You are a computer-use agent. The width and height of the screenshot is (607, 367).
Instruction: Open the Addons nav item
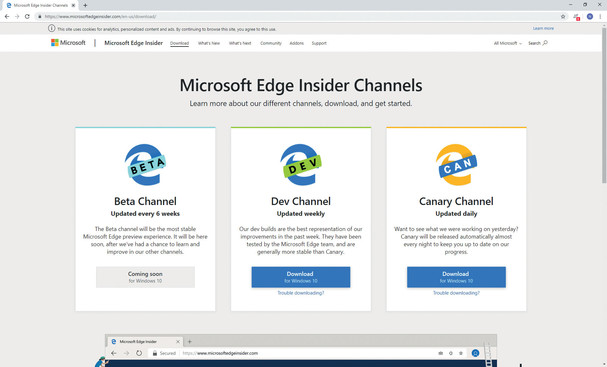point(297,43)
